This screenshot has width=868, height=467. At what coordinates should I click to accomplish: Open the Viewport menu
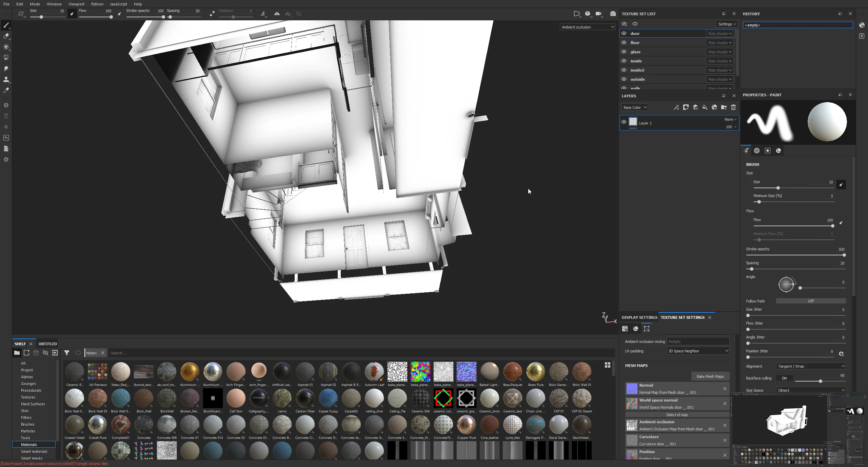click(x=76, y=4)
